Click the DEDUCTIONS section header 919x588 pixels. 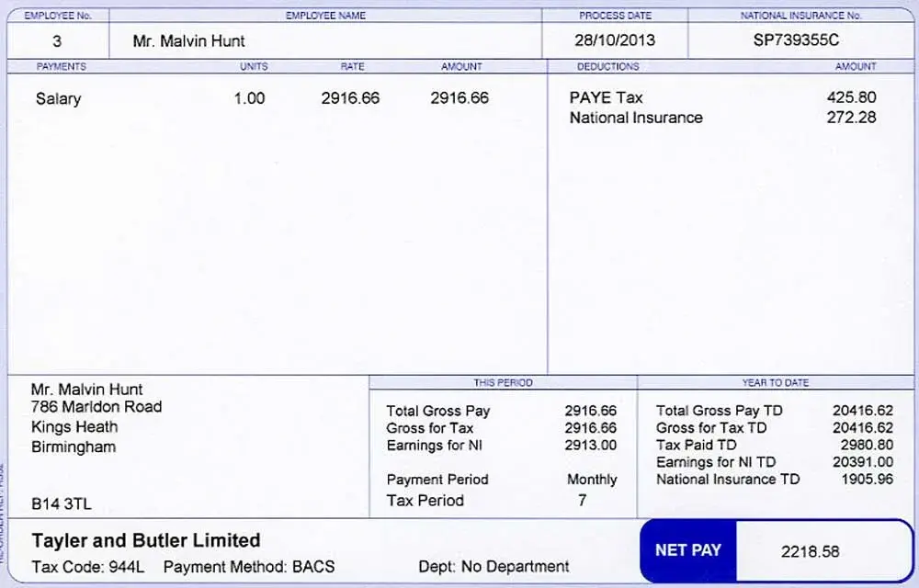tap(607, 66)
